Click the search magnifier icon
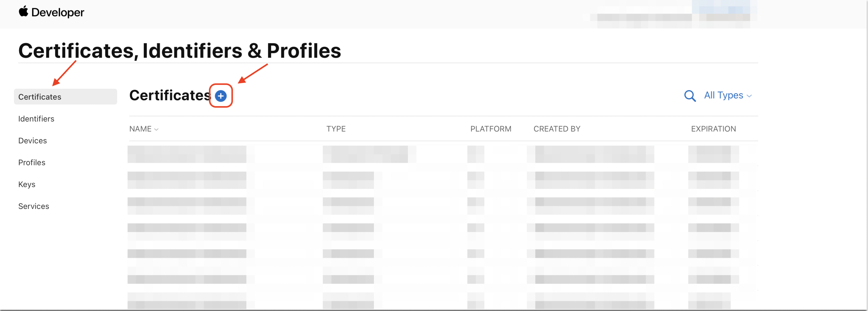The height and width of the screenshot is (311, 868). click(690, 96)
